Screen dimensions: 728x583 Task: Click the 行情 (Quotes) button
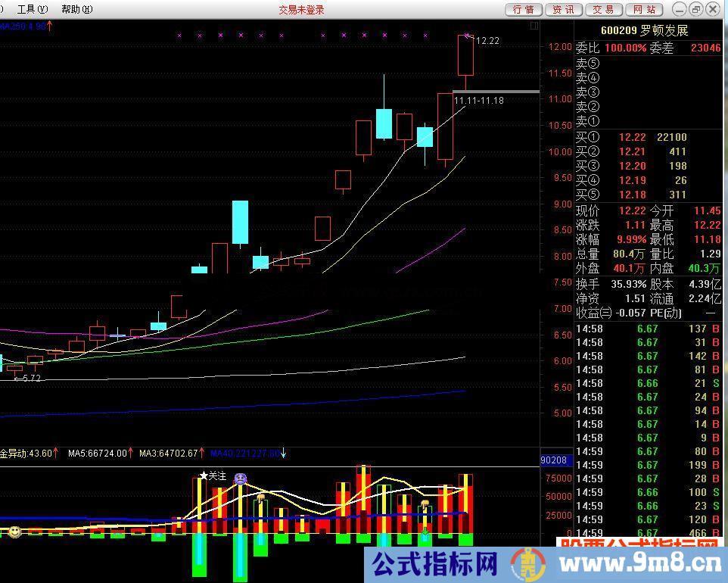coord(523,9)
